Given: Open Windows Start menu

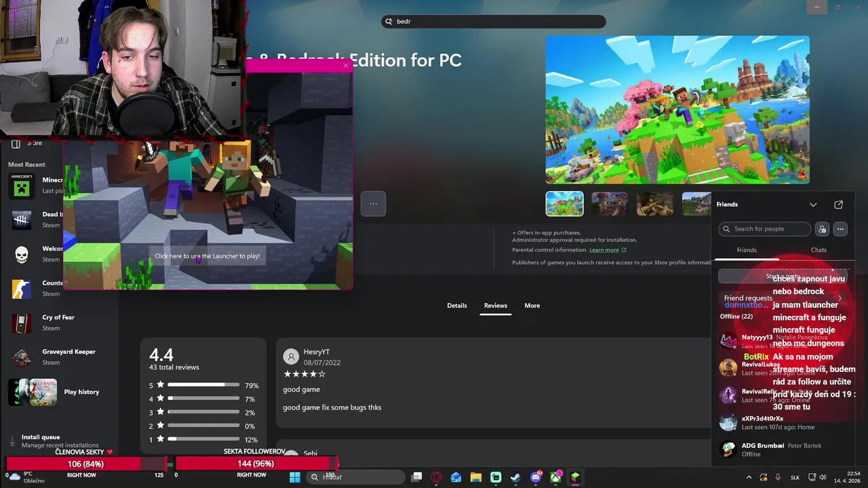Looking at the screenshot, I should coord(295,477).
